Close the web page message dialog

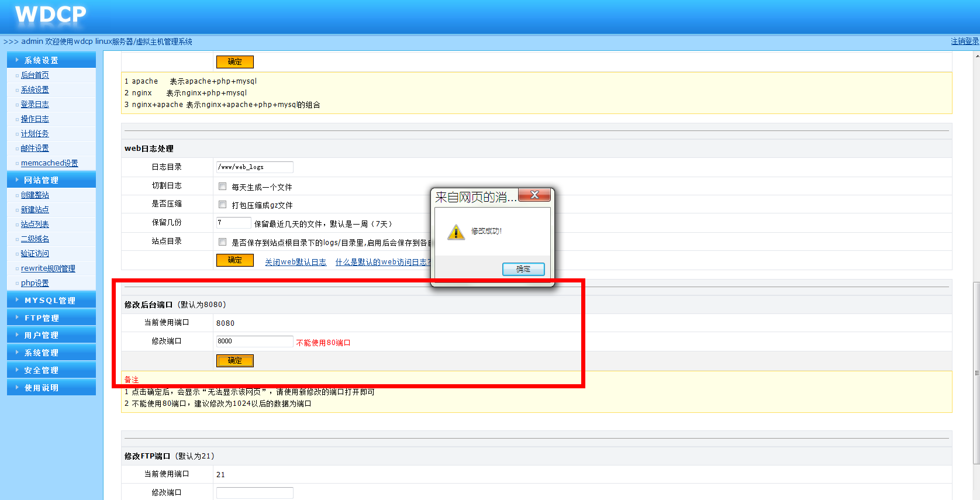point(534,195)
